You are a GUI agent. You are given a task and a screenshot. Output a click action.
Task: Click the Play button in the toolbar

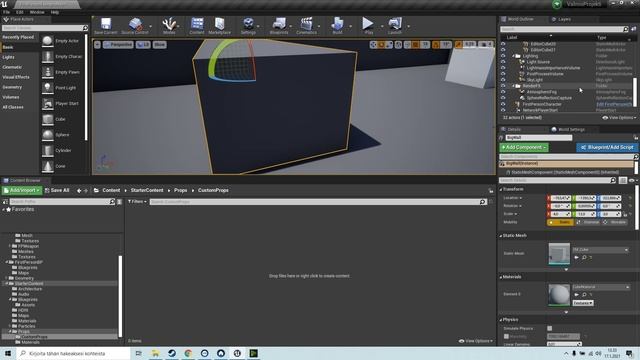point(368,26)
